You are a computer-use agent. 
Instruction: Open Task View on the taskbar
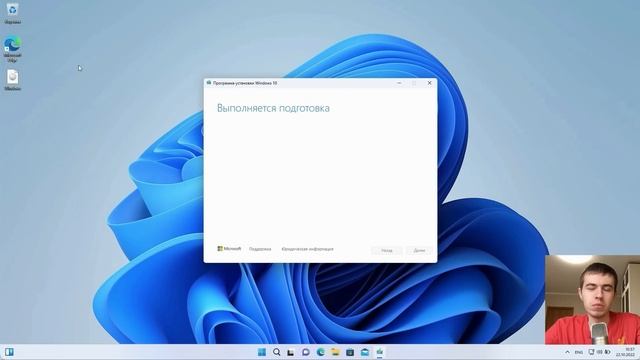tap(291, 352)
